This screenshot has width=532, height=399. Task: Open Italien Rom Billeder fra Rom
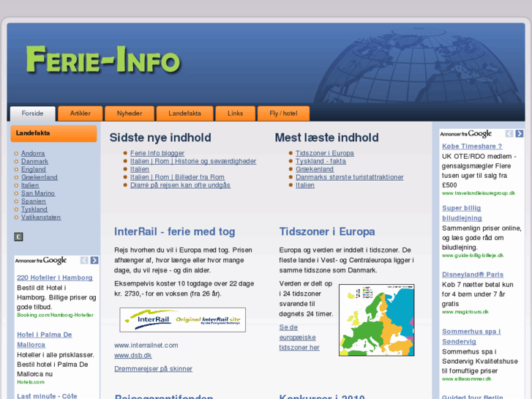pos(177,177)
